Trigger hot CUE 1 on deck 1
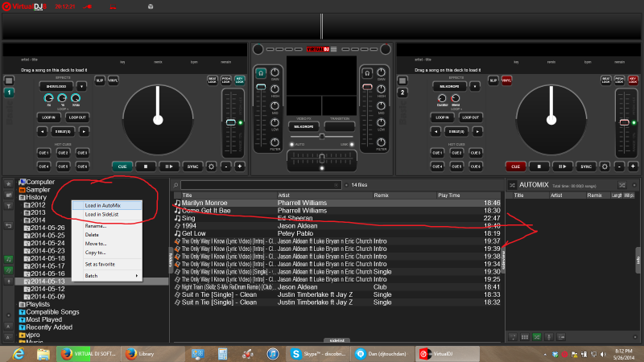The image size is (644, 362). (43, 153)
